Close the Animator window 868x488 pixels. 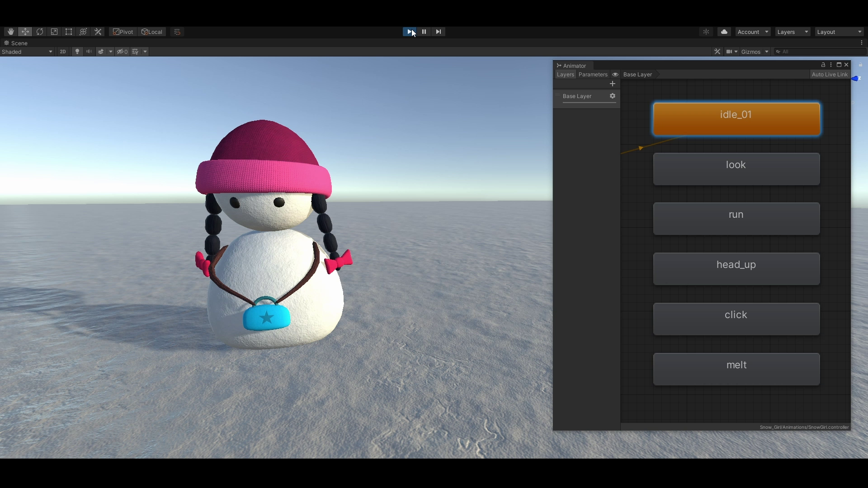tap(847, 65)
